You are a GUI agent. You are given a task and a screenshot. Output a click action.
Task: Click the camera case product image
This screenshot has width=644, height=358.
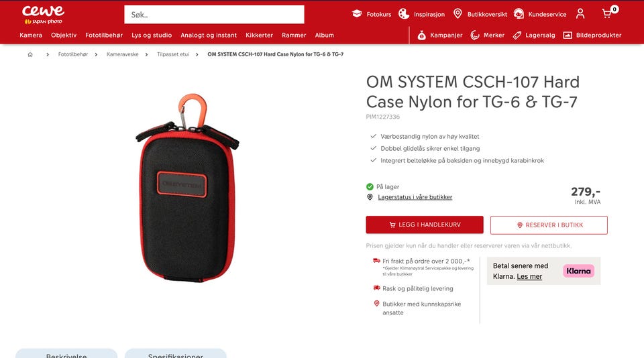click(x=188, y=188)
